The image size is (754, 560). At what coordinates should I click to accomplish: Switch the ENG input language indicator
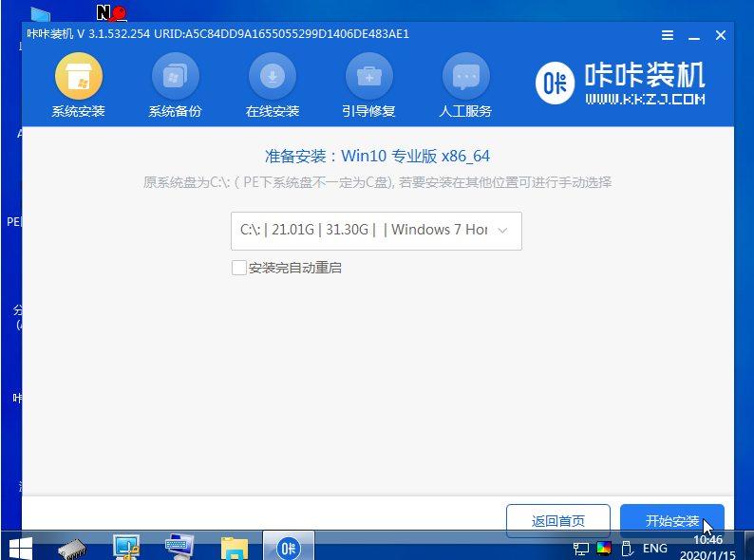pyautogui.click(x=654, y=549)
